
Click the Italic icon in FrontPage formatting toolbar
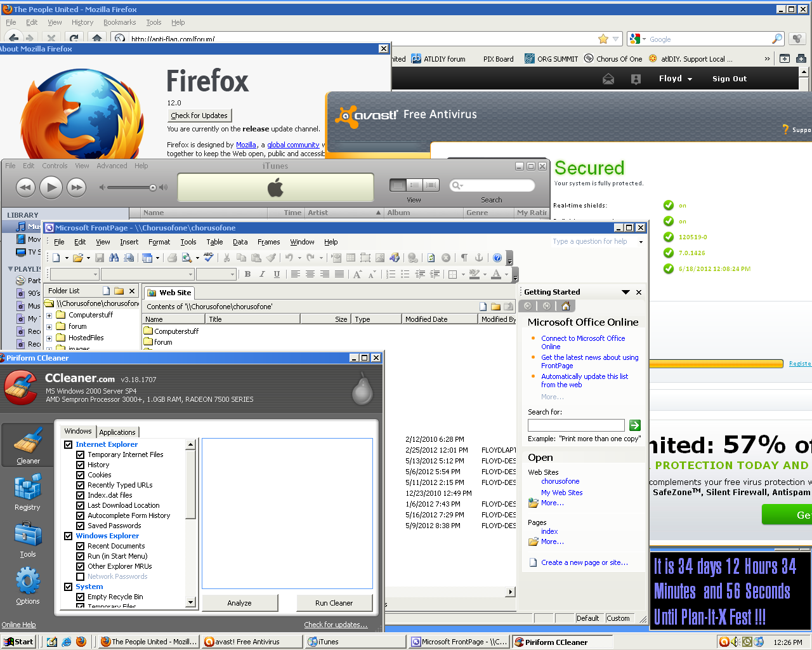pyautogui.click(x=262, y=274)
